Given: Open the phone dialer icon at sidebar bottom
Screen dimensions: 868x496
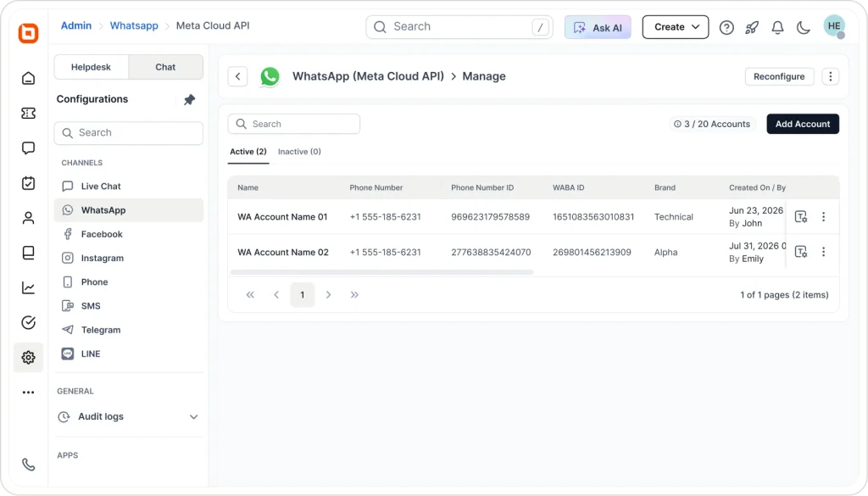Looking at the screenshot, I should coord(28,465).
